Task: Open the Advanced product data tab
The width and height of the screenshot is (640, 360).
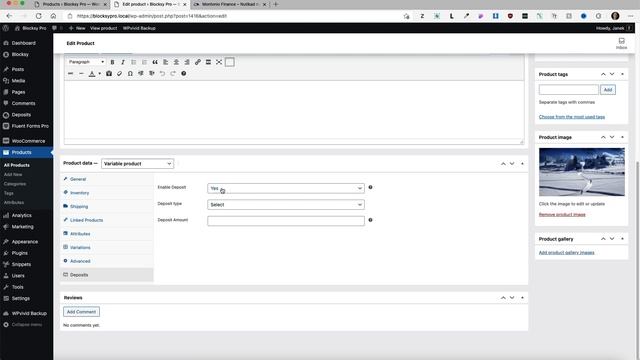Action: click(x=107, y=261)
